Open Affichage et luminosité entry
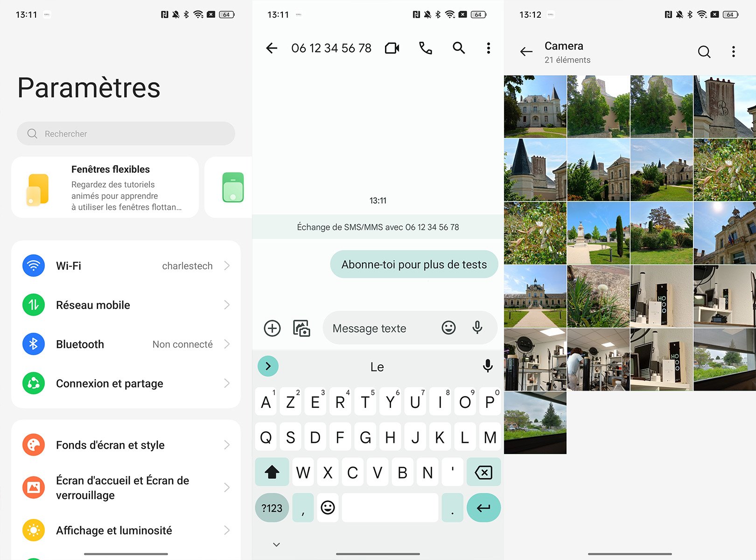The width and height of the screenshot is (756, 560). click(126, 530)
